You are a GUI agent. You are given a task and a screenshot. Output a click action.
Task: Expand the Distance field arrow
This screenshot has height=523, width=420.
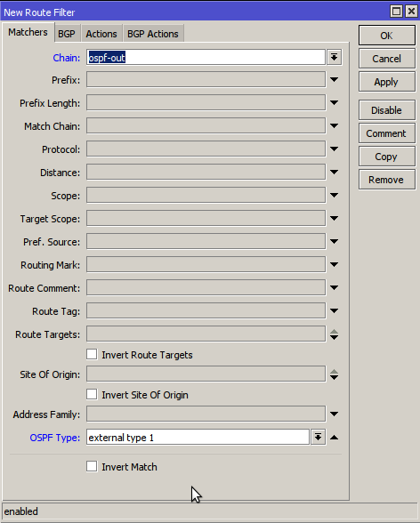(x=334, y=173)
